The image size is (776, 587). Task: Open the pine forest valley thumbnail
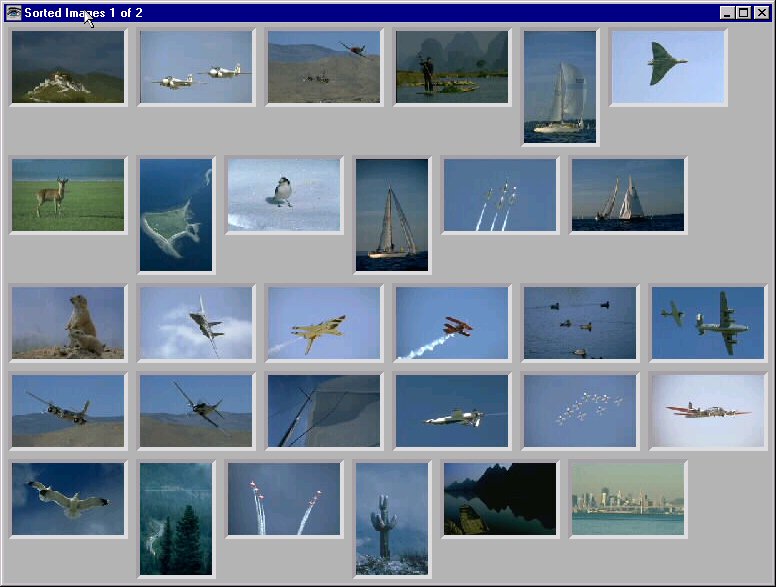176,519
